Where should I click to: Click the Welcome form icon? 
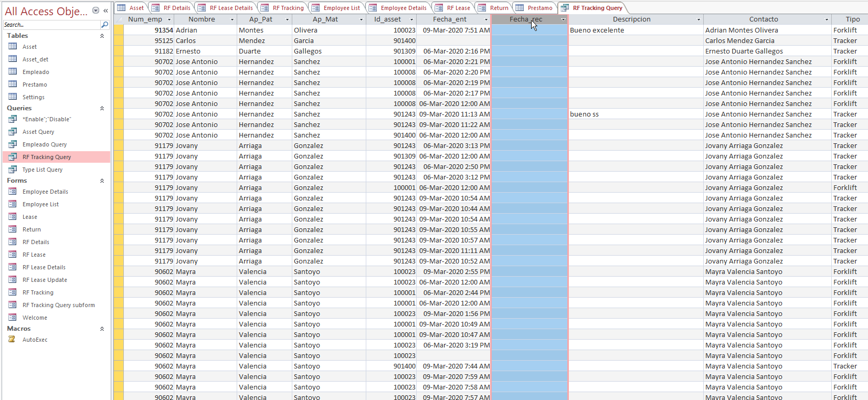[x=13, y=317]
